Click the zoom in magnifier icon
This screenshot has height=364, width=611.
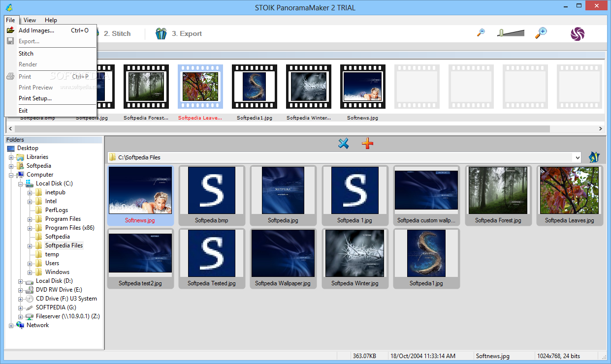click(x=541, y=32)
